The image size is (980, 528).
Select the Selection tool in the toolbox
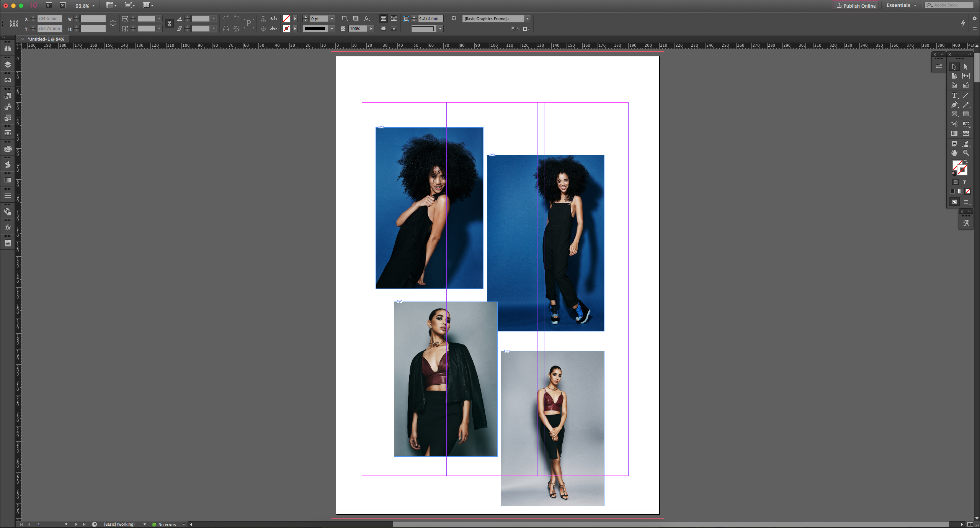coord(954,67)
